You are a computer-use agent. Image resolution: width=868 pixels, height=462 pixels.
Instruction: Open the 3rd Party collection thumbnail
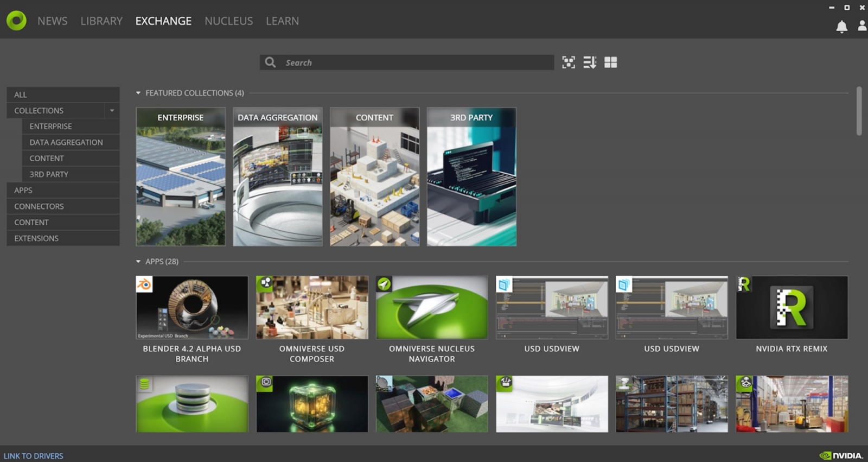[471, 177]
